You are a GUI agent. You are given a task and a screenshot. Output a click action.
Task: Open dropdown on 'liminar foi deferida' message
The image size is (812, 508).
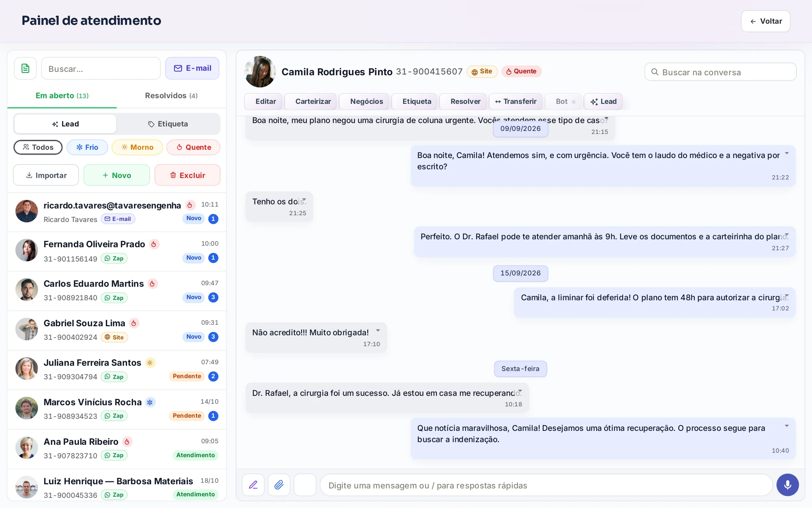(786, 295)
